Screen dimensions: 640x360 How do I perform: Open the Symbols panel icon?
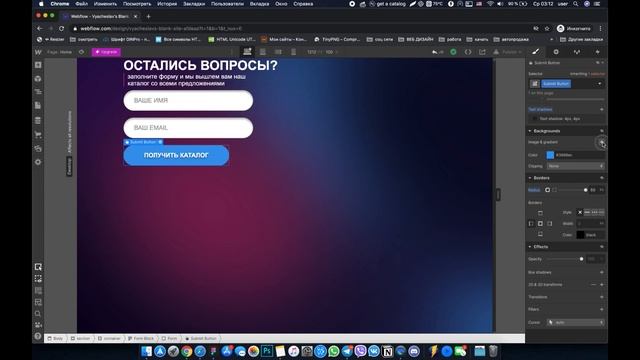tap(38, 78)
